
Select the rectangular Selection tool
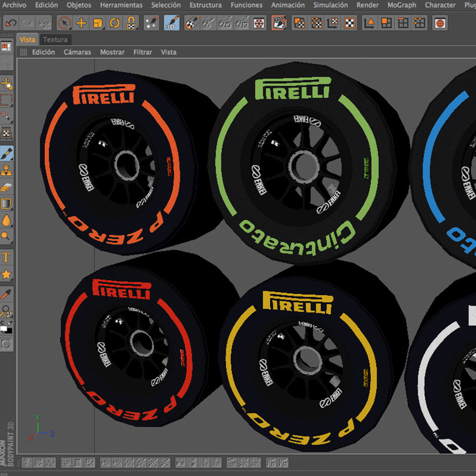pos(6,100)
